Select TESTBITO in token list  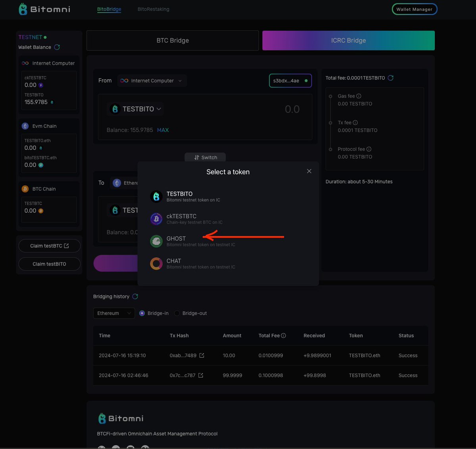click(x=228, y=197)
